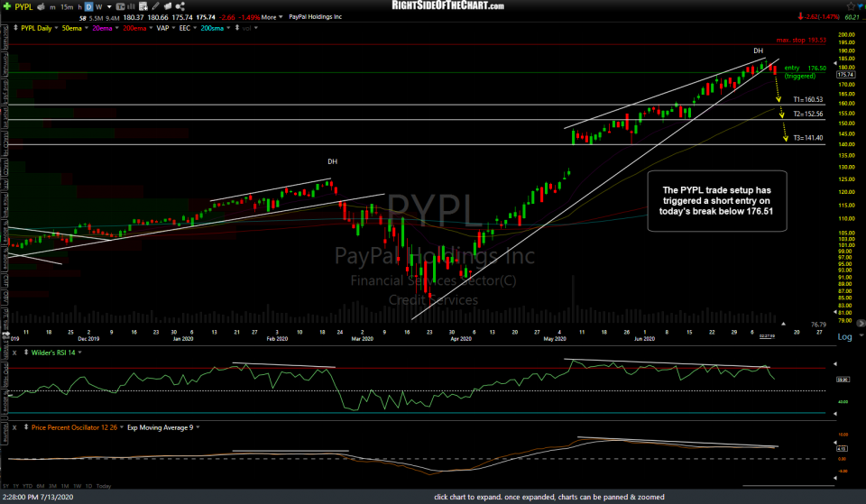Click the scale arrows beside vol
The width and height of the screenshot is (866, 504).
(237, 28)
